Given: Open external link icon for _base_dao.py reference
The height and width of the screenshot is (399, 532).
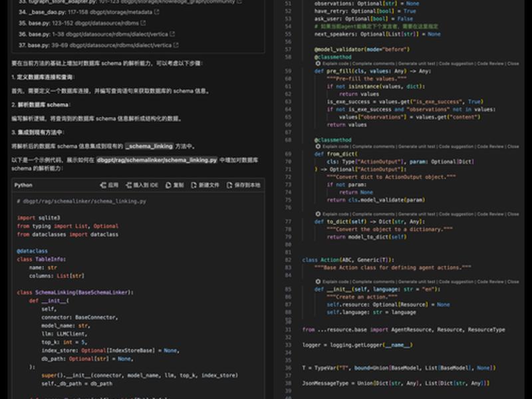Looking at the screenshot, I should click(x=156, y=12).
